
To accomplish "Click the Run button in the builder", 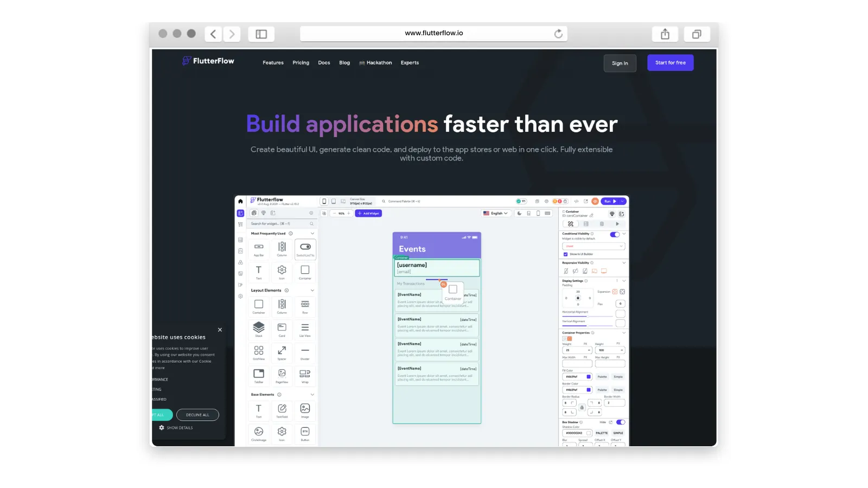I will click(x=609, y=201).
